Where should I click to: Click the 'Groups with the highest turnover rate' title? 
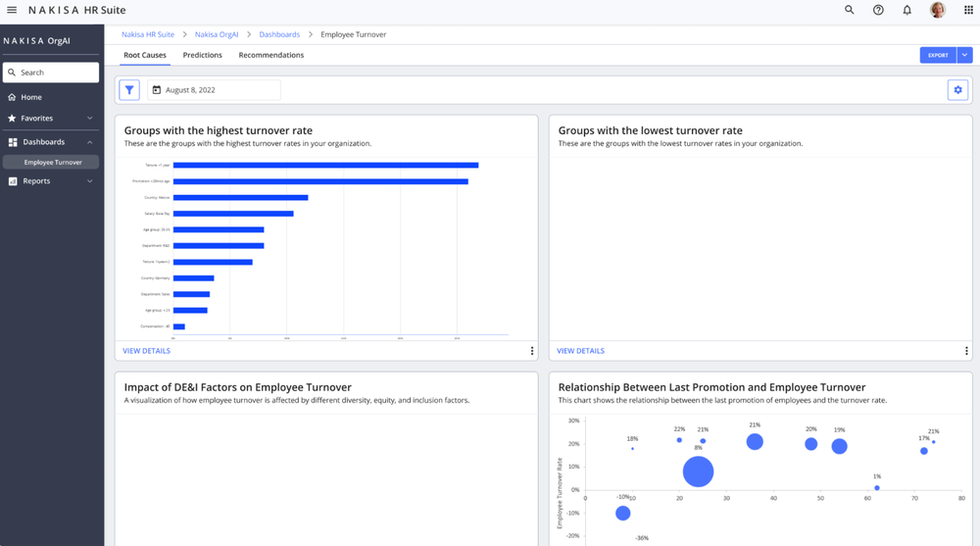coord(219,130)
